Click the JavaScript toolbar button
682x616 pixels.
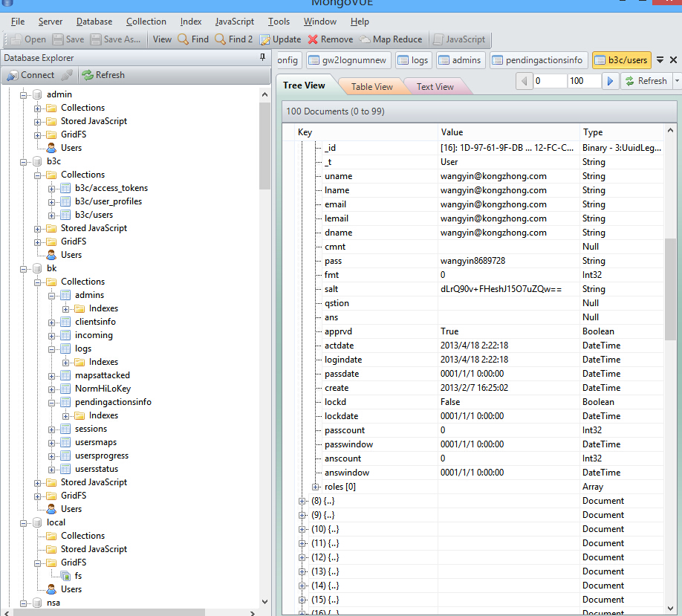(460, 39)
